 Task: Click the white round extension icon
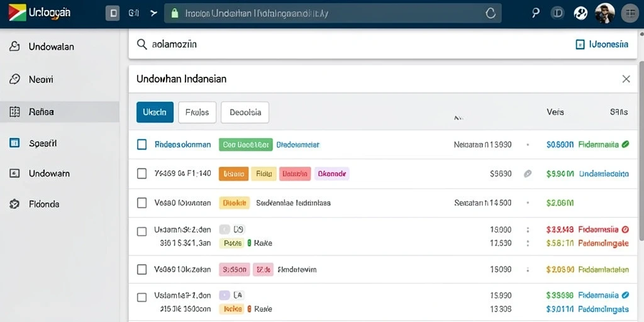[x=580, y=13]
